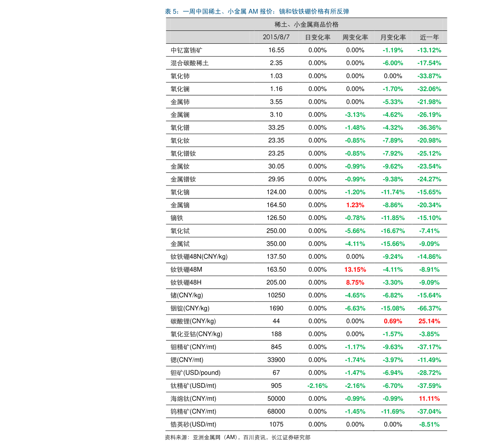
Task: Click the red 0.69% monthly change value
Action: (x=393, y=321)
